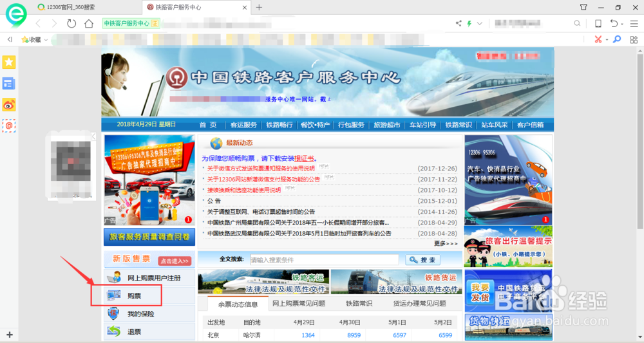Open the 收藏 favorites menu
644x343 pixels.
pyautogui.click(x=34, y=39)
